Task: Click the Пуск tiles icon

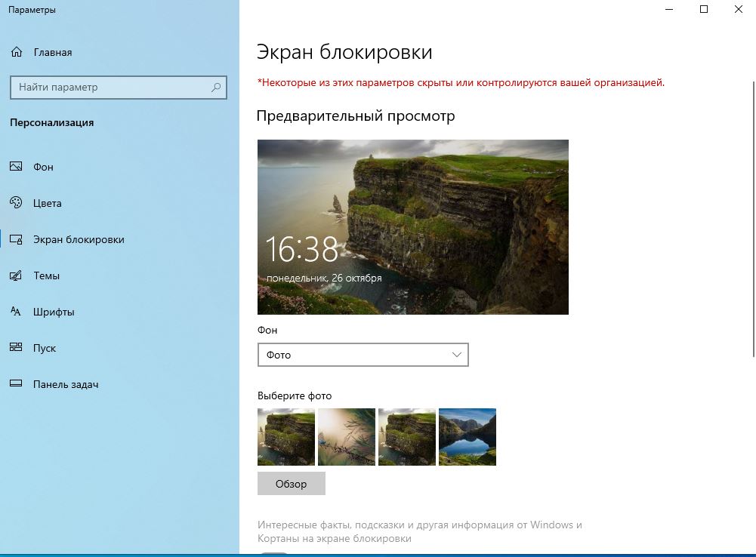Action: coord(16,347)
